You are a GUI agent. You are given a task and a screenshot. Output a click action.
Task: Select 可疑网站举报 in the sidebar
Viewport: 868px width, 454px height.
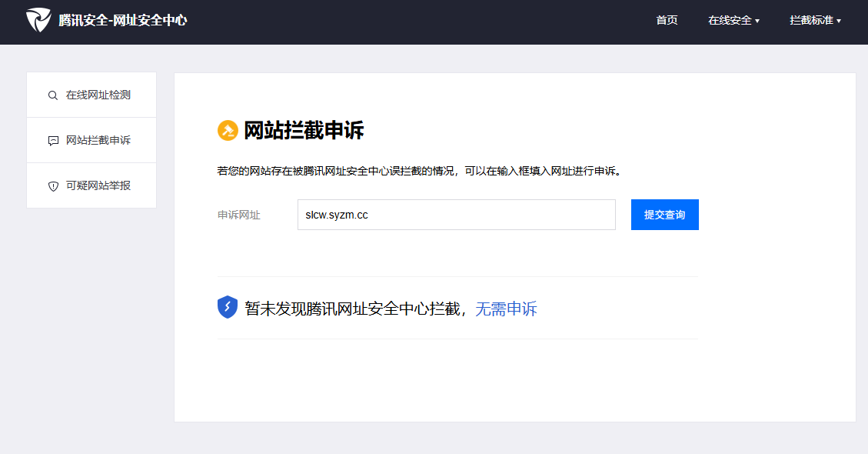(x=91, y=185)
